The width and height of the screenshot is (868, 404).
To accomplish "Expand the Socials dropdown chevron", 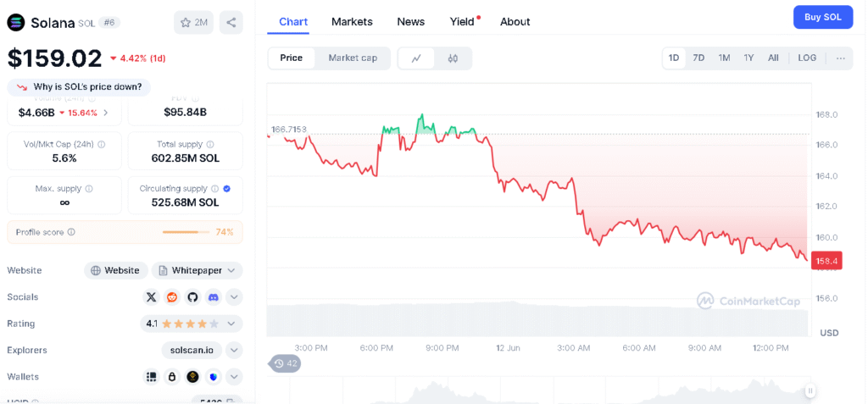I will [x=235, y=297].
